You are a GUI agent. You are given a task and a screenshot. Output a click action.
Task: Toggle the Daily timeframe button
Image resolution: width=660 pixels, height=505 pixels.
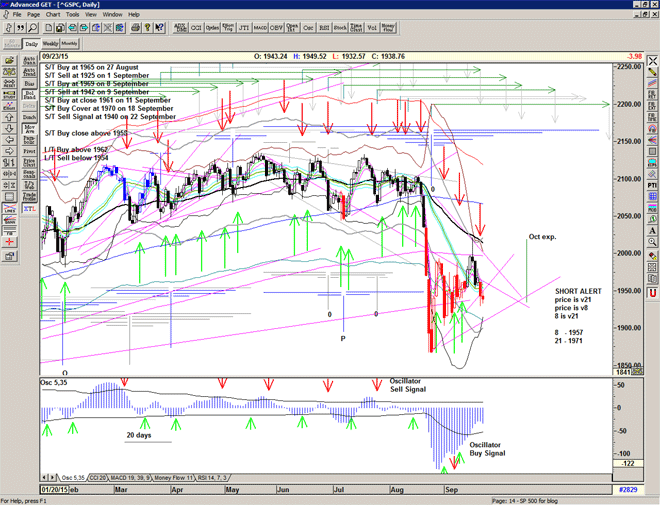(x=31, y=44)
